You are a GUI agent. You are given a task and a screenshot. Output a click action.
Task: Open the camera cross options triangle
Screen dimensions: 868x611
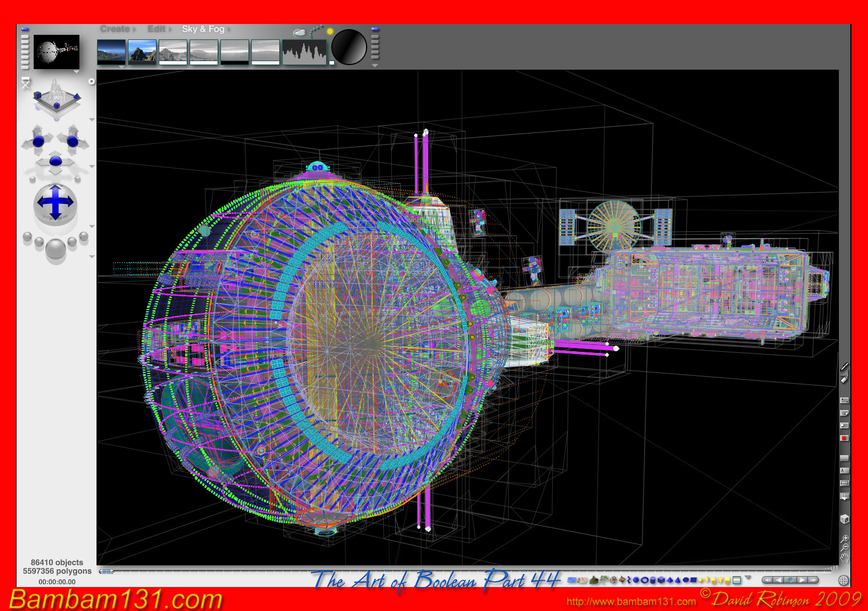(x=92, y=166)
